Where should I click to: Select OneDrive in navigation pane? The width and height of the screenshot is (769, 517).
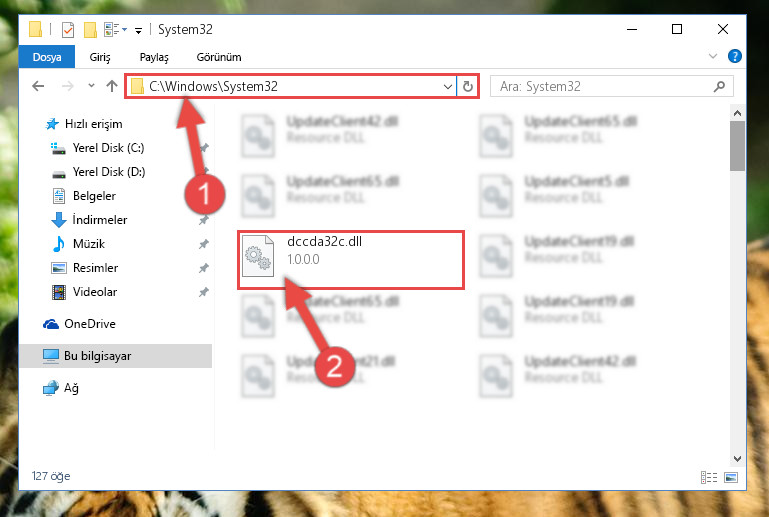pyautogui.click(x=90, y=324)
